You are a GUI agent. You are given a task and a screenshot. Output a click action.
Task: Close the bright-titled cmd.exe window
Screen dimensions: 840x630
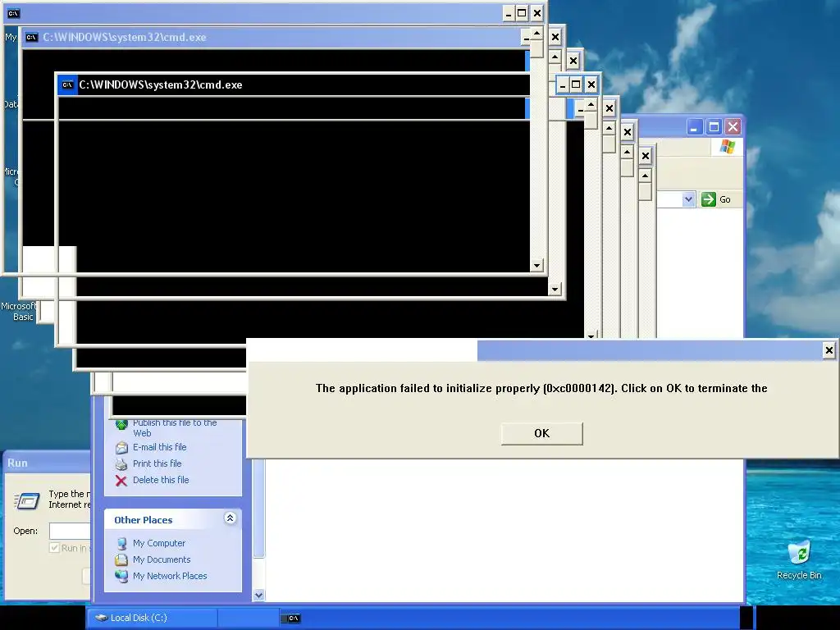click(591, 84)
